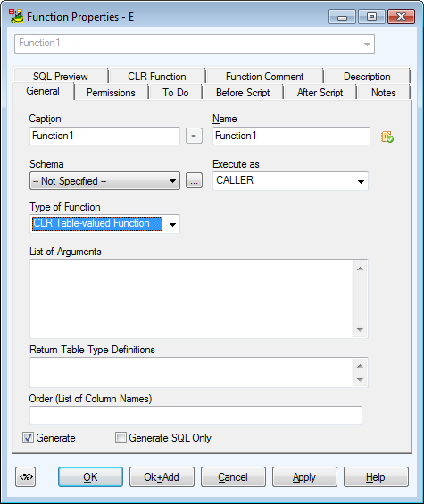Click the equals sync button between Caption and Name

coord(194,136)
